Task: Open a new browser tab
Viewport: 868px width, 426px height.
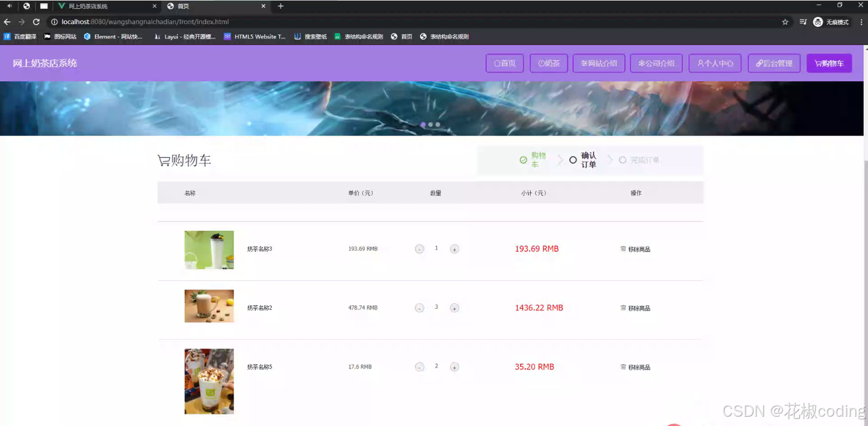Action: [281, 6]
